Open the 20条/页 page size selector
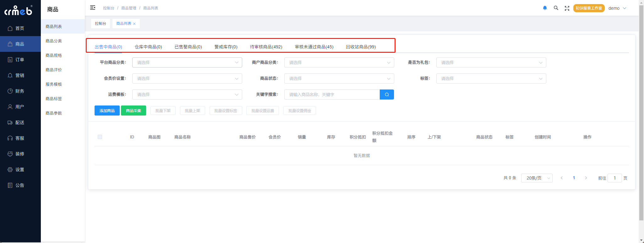 click(x=537, y=178)
